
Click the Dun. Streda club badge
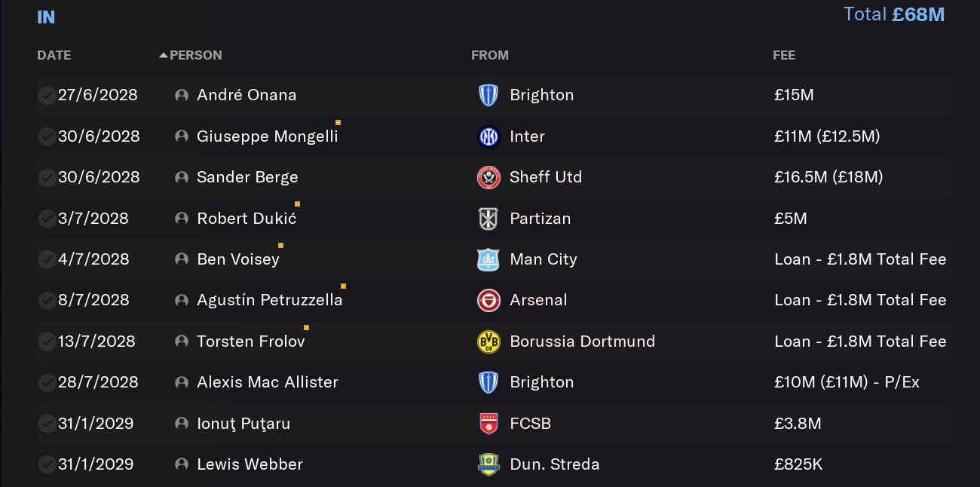pyautogui.click(x=488, y=464)
